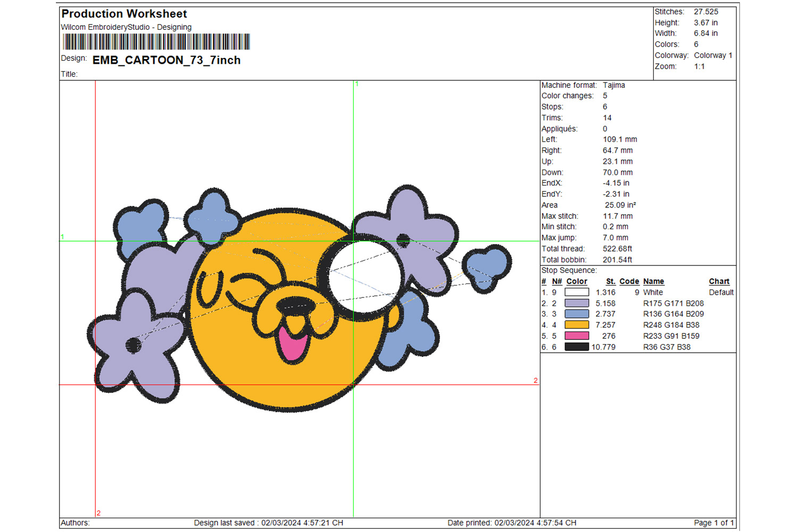Click the Production Worksheet title
This screenshot has width=799, height=532.
point(124,14)
